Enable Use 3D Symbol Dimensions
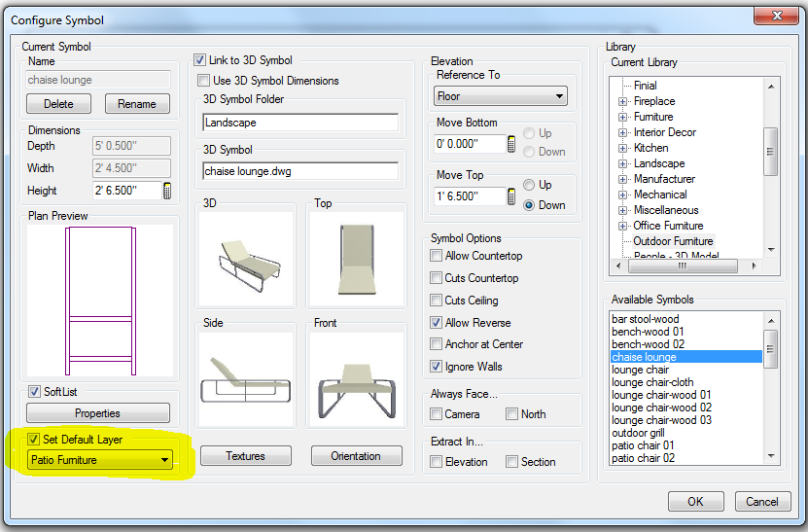The height and width of the screenshot is (532, 808). click(204, 81)
